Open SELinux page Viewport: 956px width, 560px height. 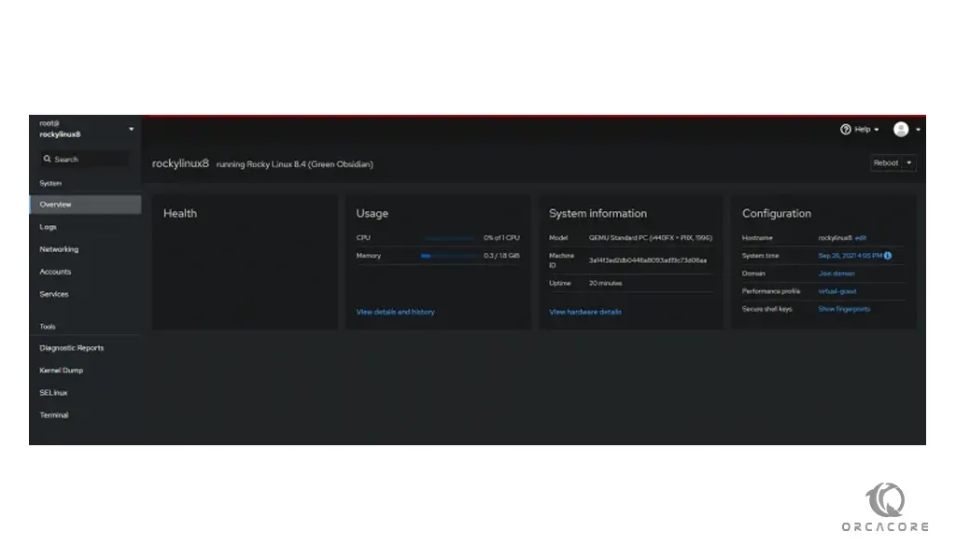(53, 393)
